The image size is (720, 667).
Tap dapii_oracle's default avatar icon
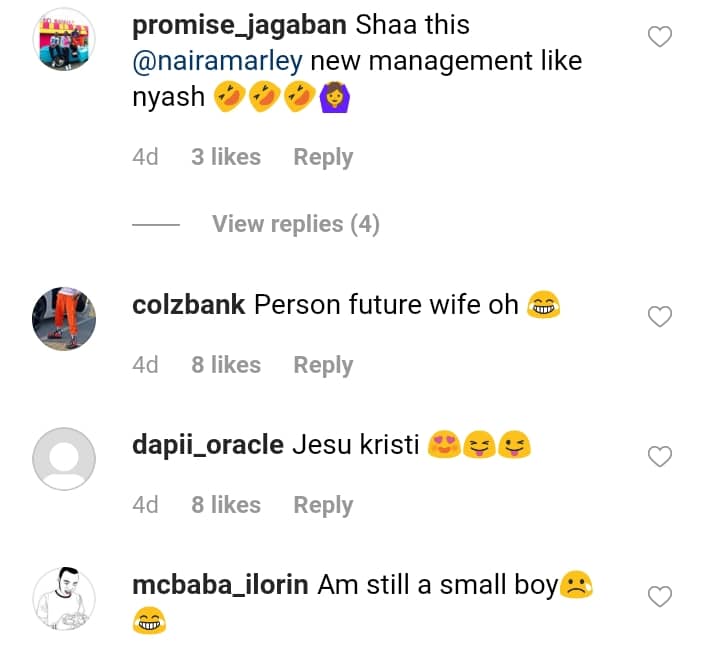64,459
